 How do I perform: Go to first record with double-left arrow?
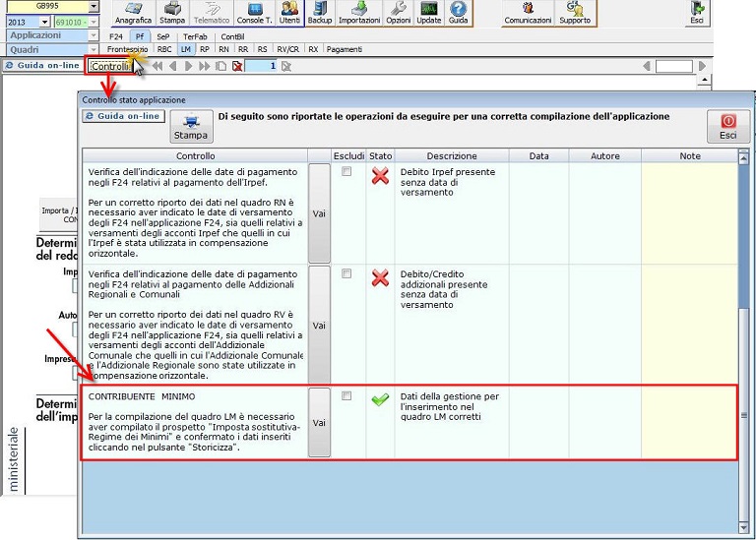(x=157, y=67)
